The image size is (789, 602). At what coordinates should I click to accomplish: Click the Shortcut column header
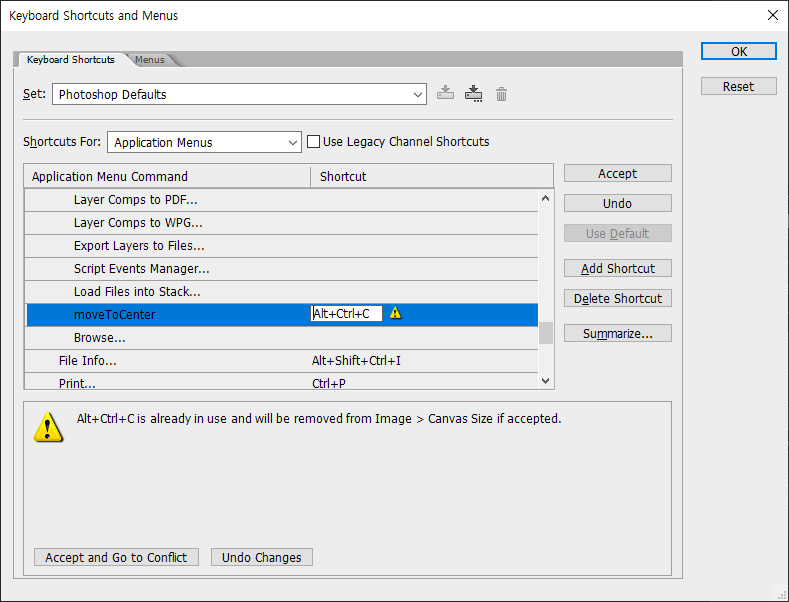pos(432,176)
